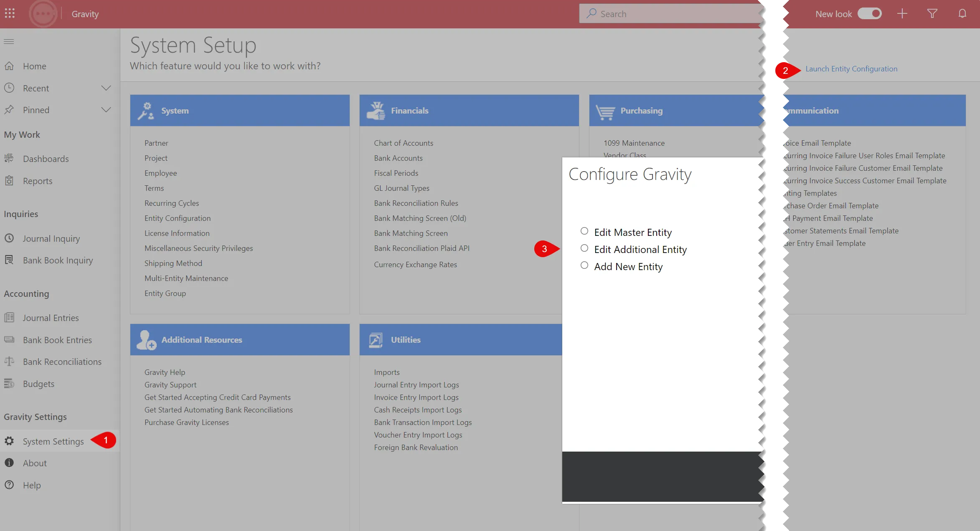
Task: Open 1099 Maintenance under Purchasing
Action: pyautogui.click(x=634, y=143)
